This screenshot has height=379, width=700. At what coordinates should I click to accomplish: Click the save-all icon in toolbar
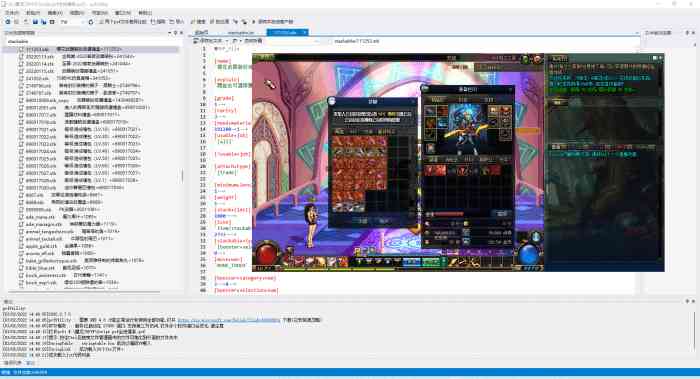pos(43,21)
